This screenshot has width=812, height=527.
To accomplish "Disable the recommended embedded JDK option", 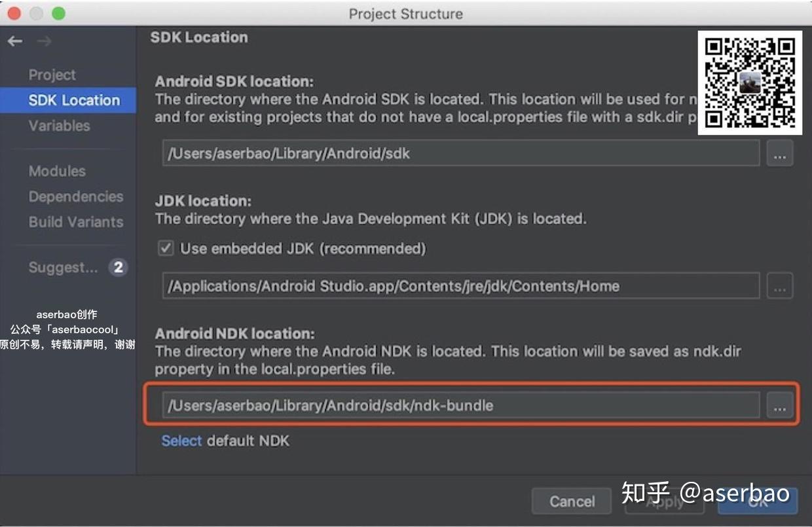I will point(164,248).
